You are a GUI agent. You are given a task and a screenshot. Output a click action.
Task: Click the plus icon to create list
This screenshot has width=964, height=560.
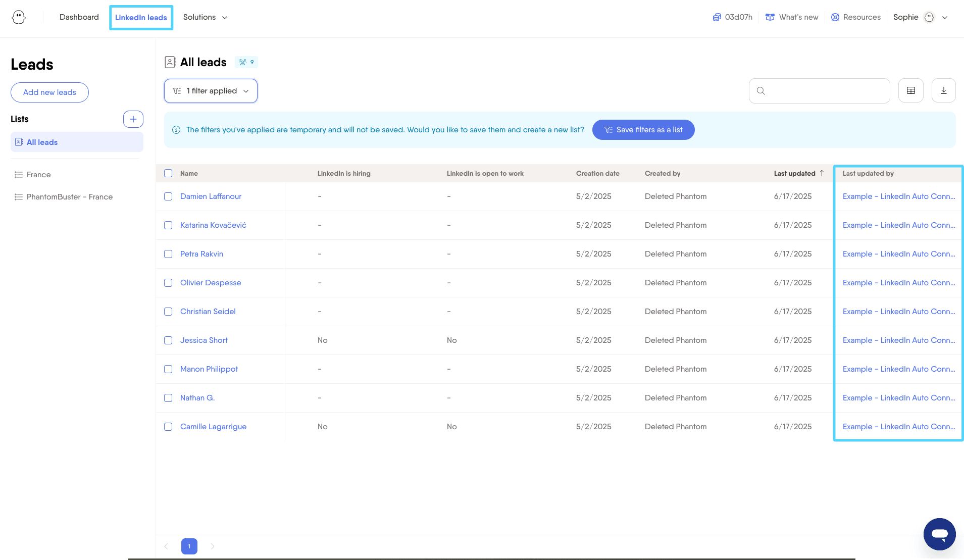tap(133, 119)
